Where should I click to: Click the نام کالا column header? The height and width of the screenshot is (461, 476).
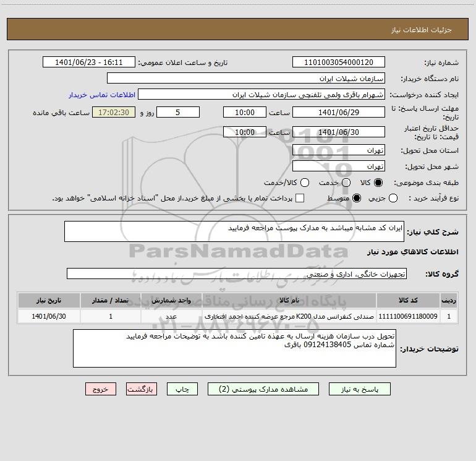click(x=289, y=300)
